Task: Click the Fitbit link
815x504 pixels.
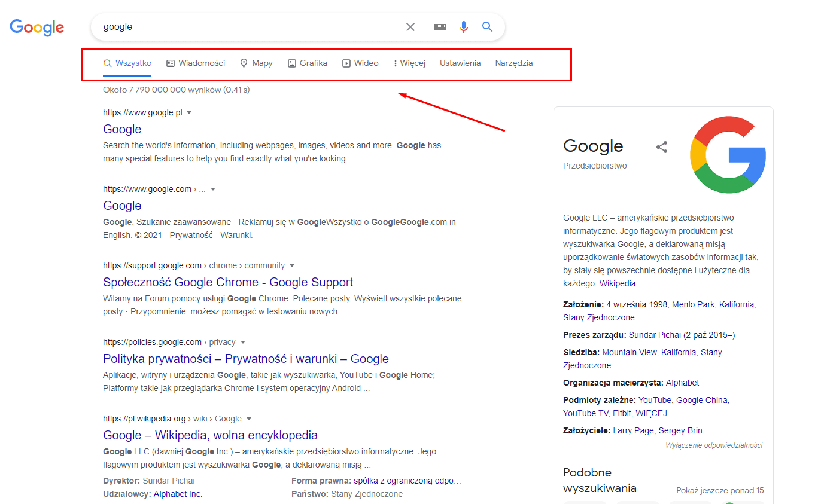Action: coord(622,413)
